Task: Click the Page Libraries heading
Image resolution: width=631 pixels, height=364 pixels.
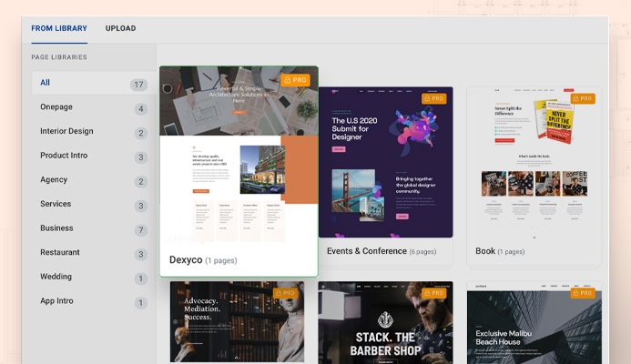Action: [x=59, y=57]
